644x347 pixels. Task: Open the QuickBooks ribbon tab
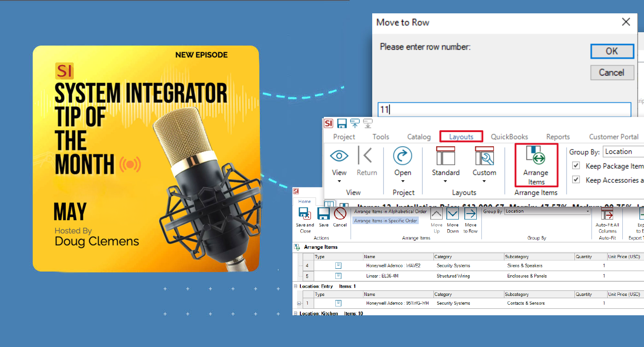click(x=509, y=137)
